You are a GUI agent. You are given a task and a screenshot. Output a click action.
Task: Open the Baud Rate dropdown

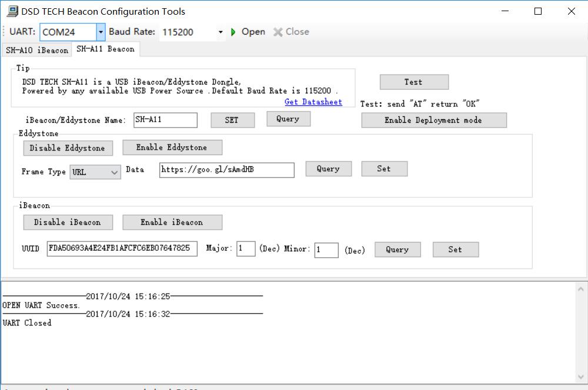[x=222, y=32]
